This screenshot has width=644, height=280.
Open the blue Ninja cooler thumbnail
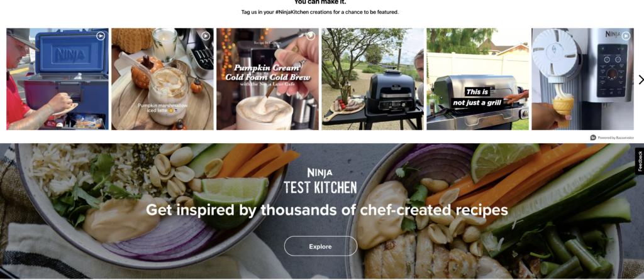tap(57, 79)
